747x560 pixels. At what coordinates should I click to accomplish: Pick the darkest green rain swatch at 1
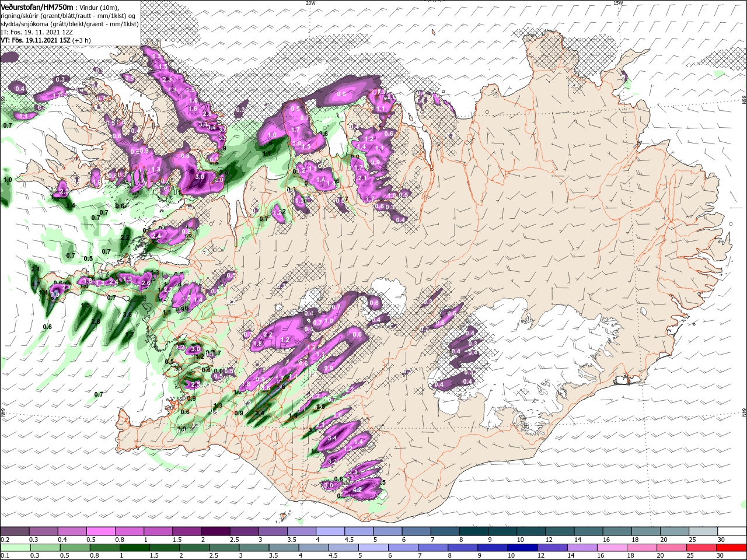point(134,547)
